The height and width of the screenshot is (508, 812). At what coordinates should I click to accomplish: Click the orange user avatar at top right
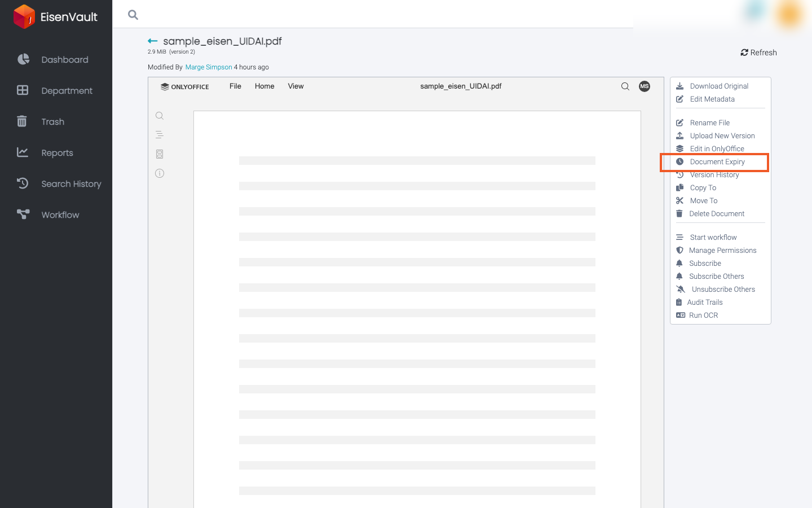pyautogui.click(x=789, y=15)
